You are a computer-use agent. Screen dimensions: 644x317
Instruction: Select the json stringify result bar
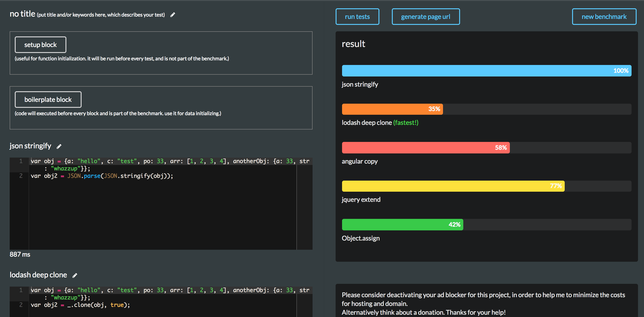tap(486, 71)
